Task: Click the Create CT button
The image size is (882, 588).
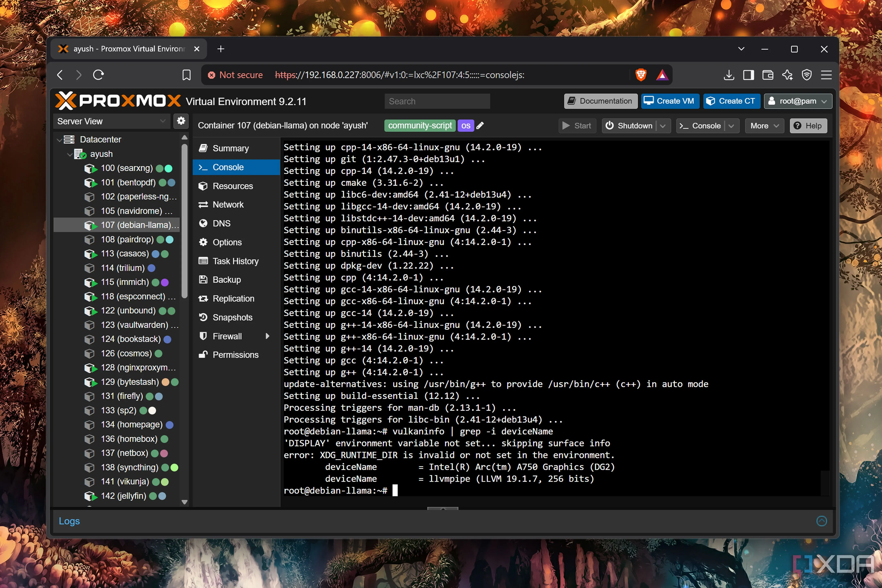Action: (731, 101)
